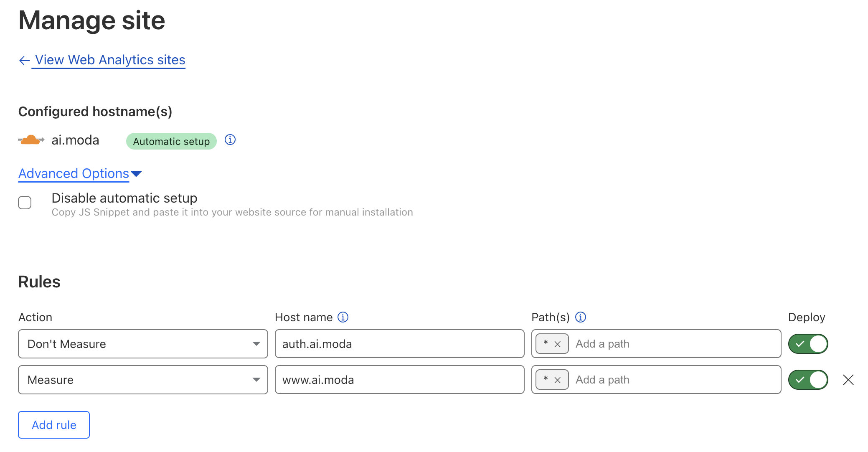This screenshot has height=452, width=868.
Task: Click the Automatic setup badge
Action: tap(171, 141)
